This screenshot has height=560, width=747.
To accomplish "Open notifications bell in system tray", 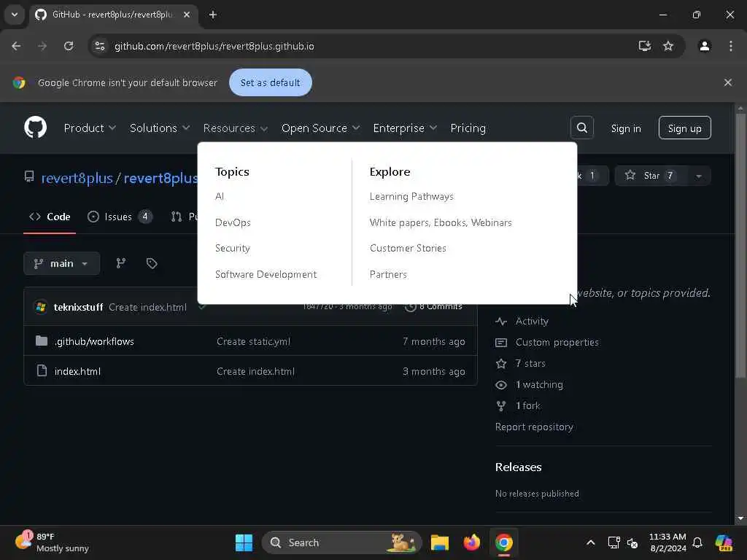I will [x=697, y=542].
